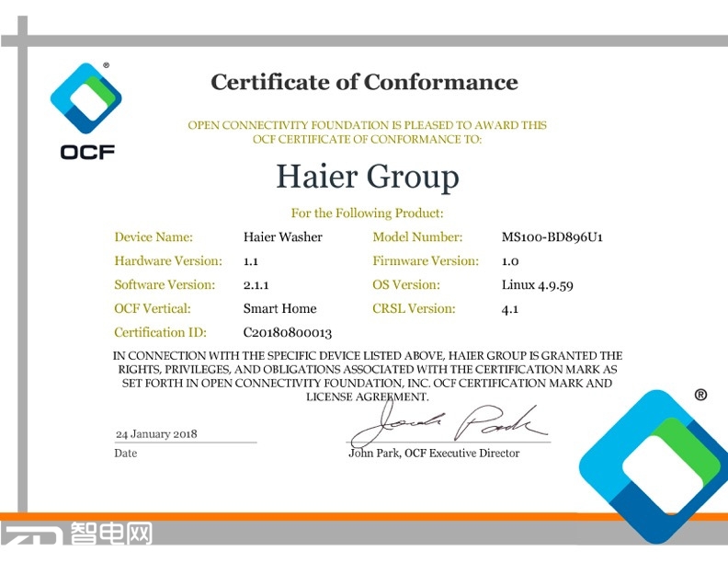Click the "Firmware Version:" label
Viewport: 728px width, 563px height.
coord(426,260)
